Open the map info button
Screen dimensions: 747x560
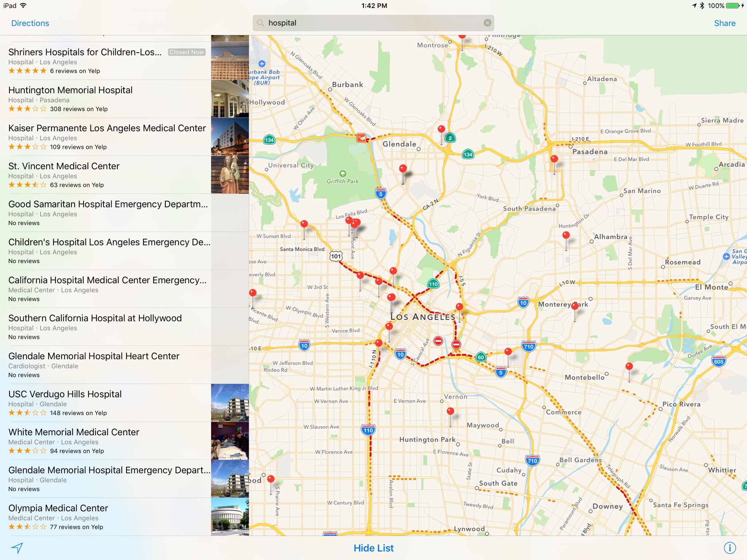point(730,548)
